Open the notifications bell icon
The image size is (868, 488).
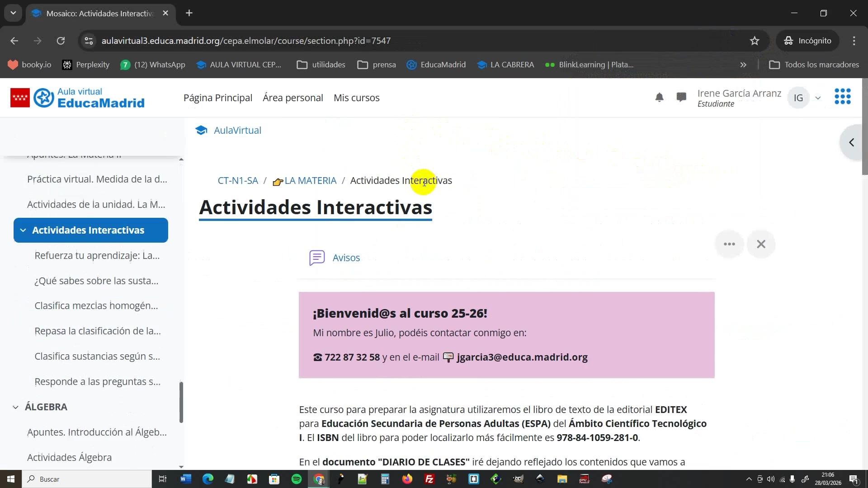[x=659, y=98]
